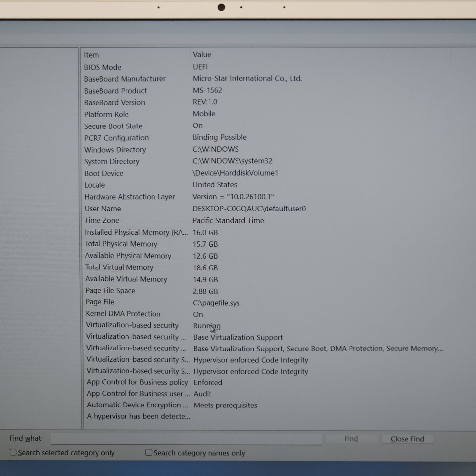
Task: Select the "A hypervisor has been detected" row
Action: 138,416
